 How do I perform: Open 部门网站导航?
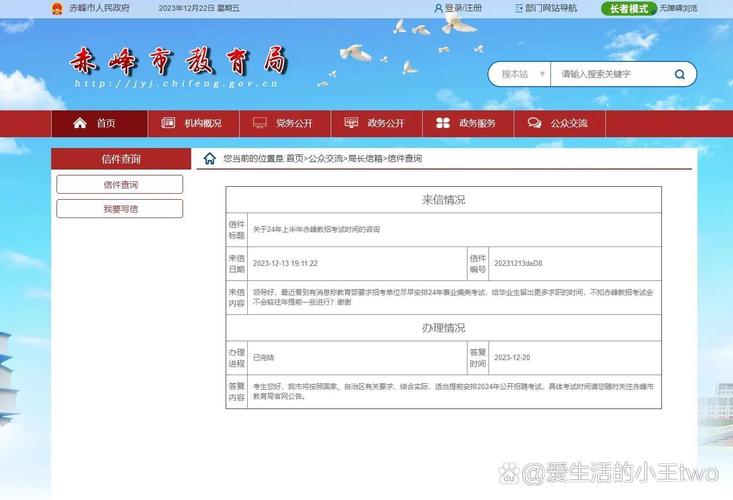click(551, 8)
